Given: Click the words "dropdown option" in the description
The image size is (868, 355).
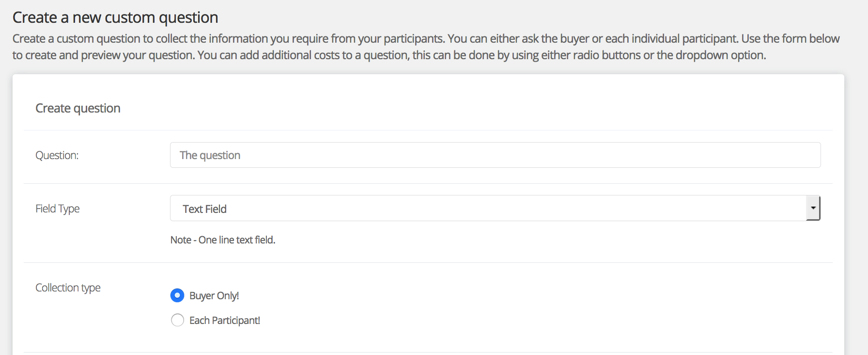Looking at the screenshot, I should click(720, 55).
